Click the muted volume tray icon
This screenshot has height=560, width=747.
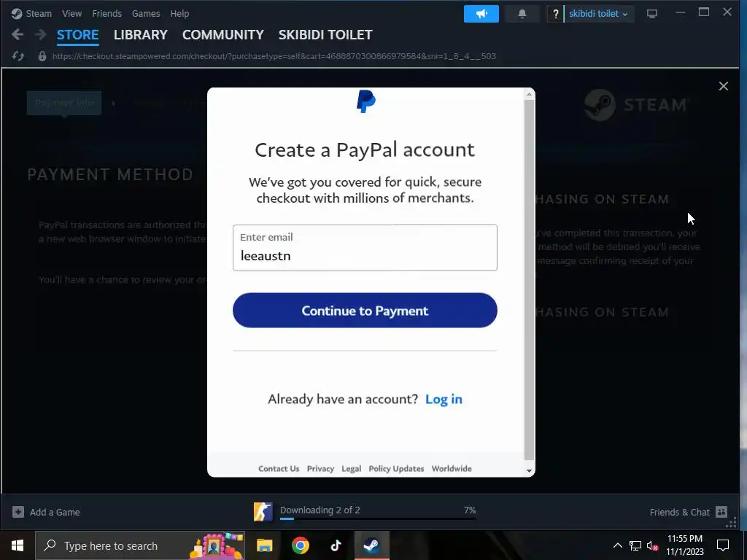[x=653, y=545]
